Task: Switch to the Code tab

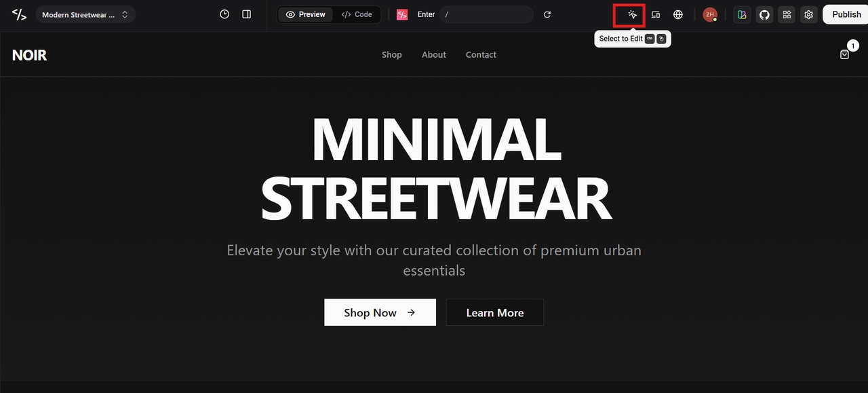Action: point(357,14)
